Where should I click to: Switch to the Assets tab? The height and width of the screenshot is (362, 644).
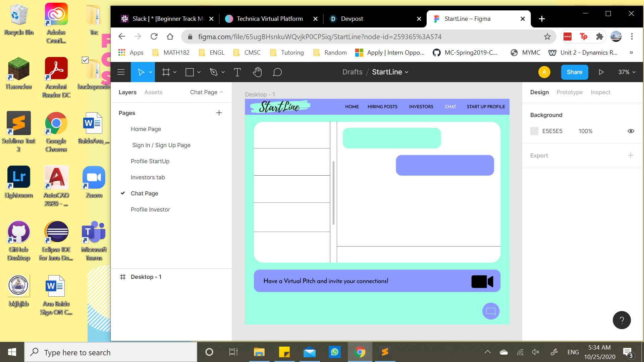(x=153, y=92)
